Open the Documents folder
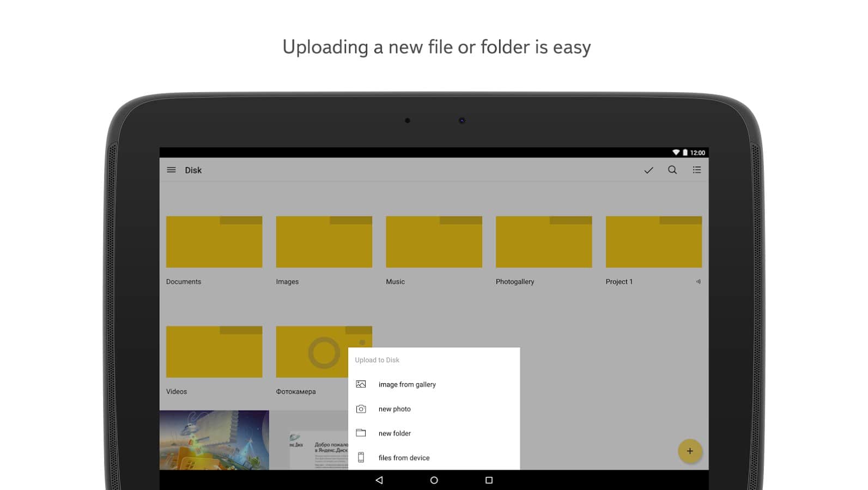This screenshot has height=490, width=868. coord(214,242)
